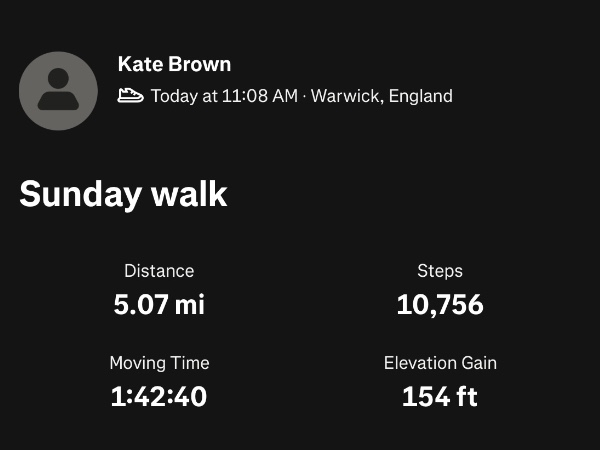Open the Kate Brown profile name

coord(174,65)
